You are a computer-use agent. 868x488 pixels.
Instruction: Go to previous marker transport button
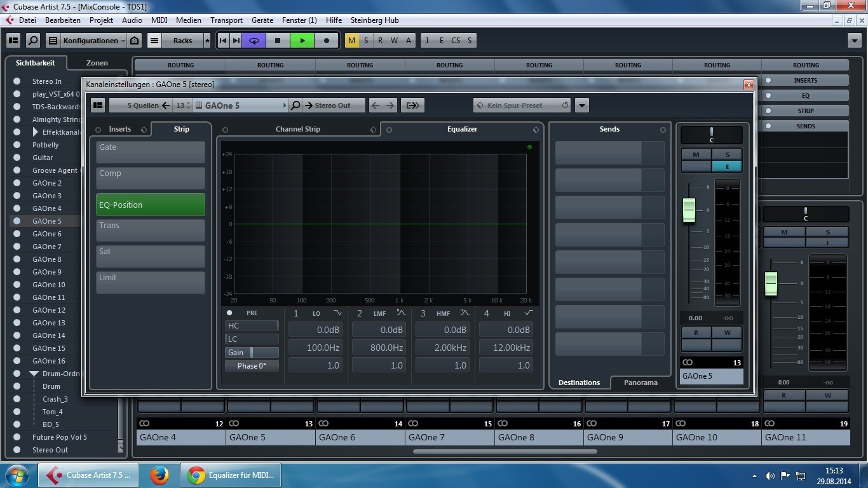click(x=223, y=41)
